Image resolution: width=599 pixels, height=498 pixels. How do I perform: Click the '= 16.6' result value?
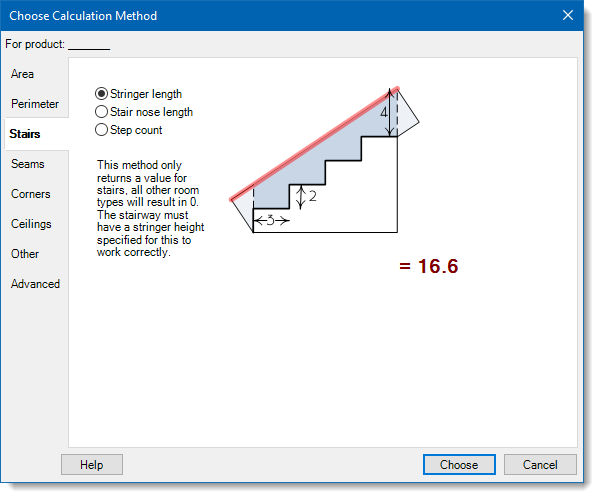[428, 266]
